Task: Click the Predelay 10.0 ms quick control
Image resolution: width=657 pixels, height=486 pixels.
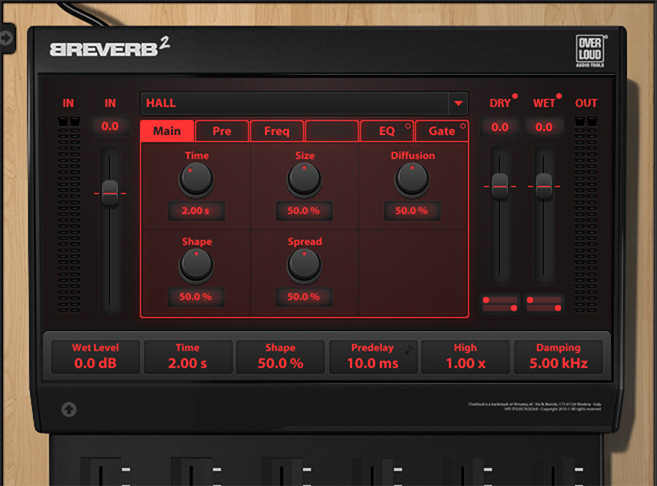Action: click(x=373, y=356)
